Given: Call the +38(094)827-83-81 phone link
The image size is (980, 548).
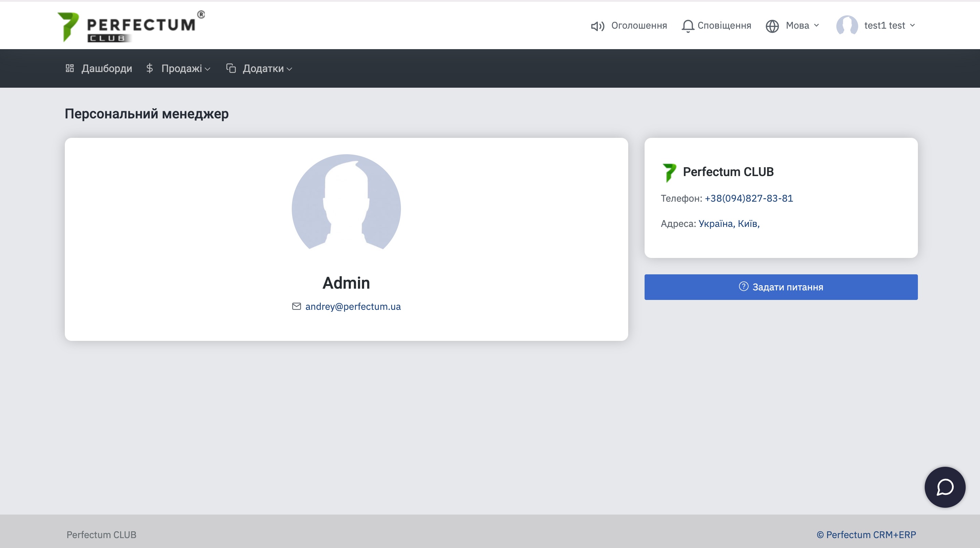Looking at the screenshot, I should [748, 198].
